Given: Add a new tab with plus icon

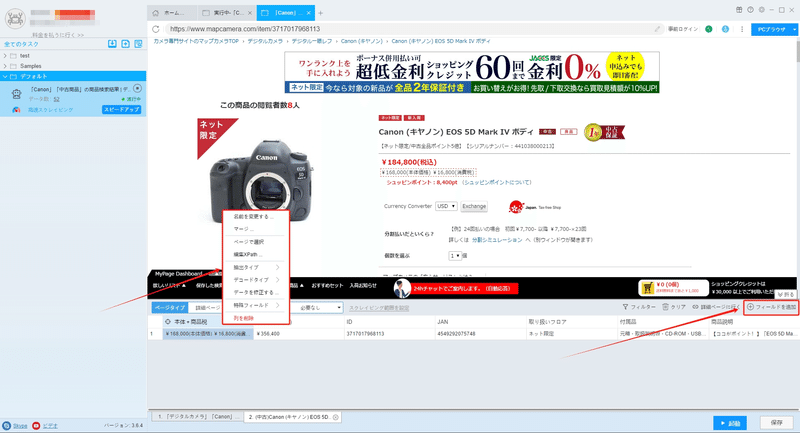Looking at the screenshot, I should pos(320,13).
